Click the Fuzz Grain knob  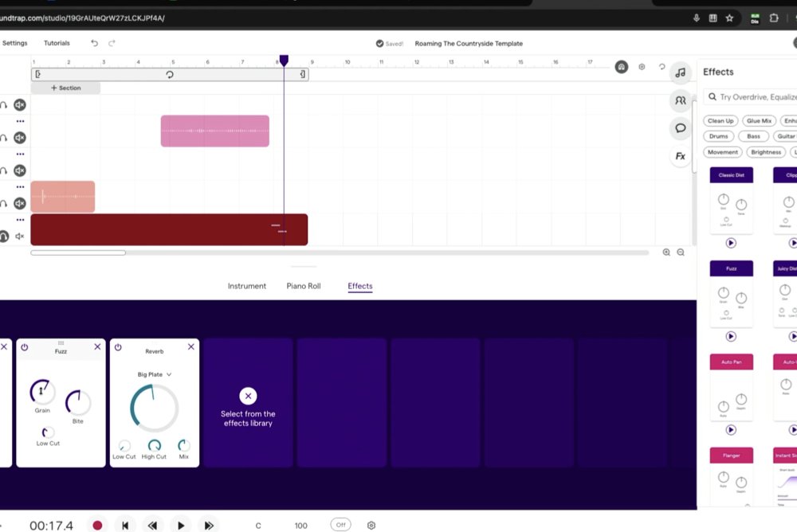(x=42, y=391)
